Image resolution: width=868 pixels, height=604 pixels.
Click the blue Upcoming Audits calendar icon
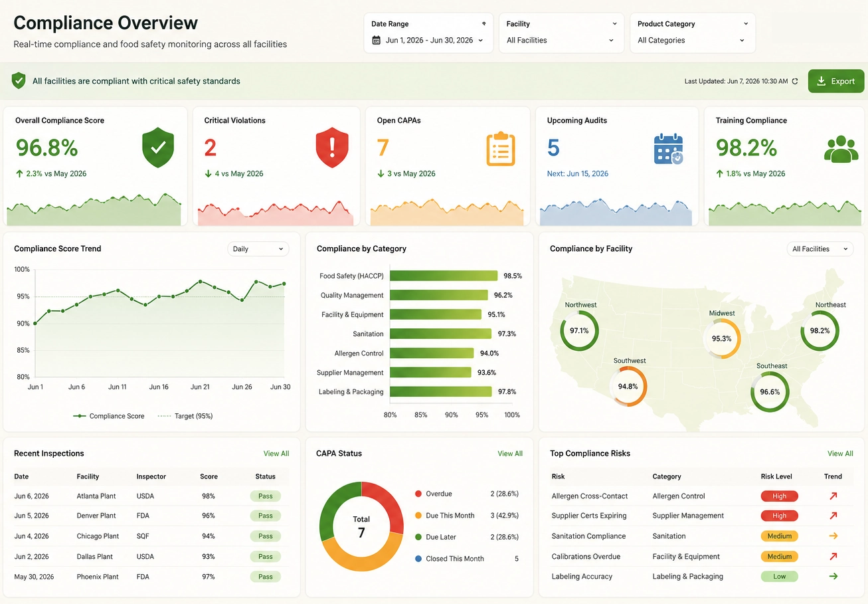668,149
